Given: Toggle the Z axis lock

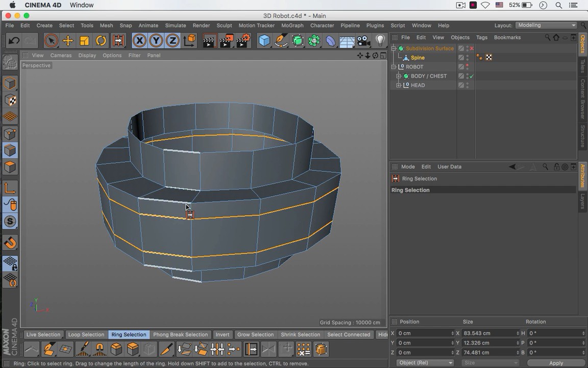Looking at the screenshot, I should tap(173, 41).
